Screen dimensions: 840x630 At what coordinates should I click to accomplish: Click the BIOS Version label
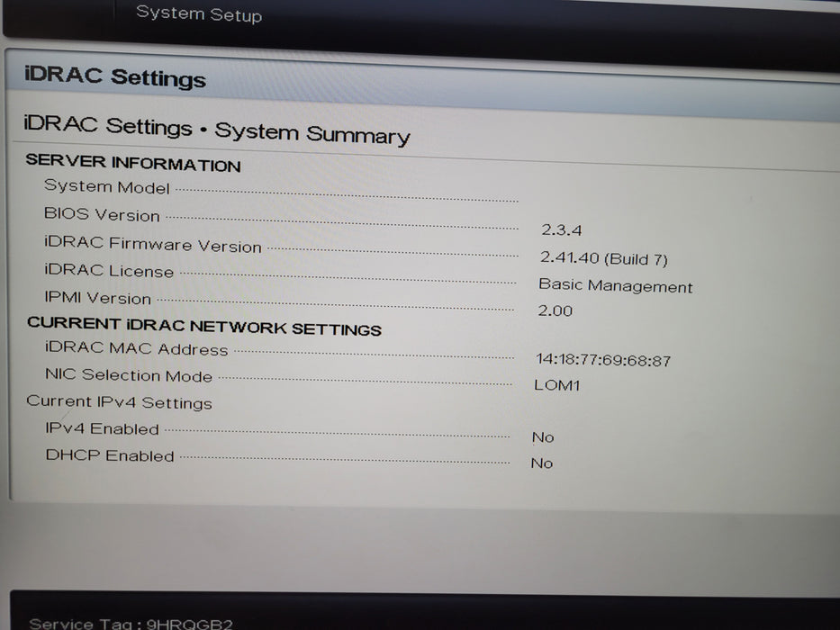pos(102,214)
